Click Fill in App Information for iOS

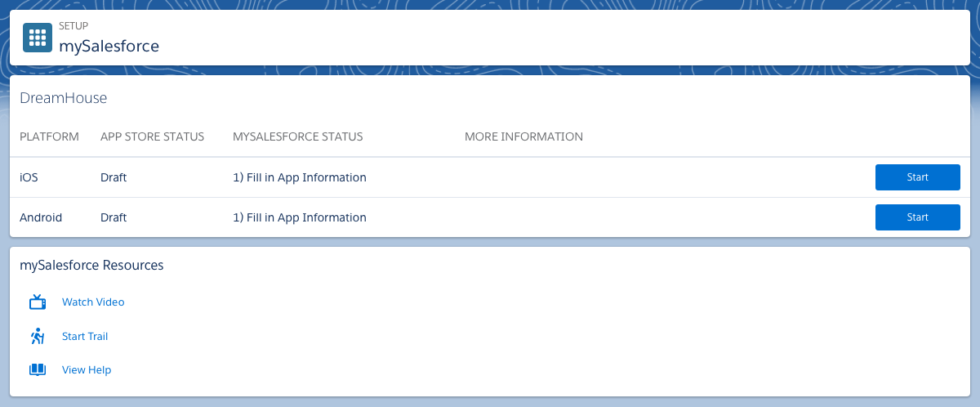point(300,177)
